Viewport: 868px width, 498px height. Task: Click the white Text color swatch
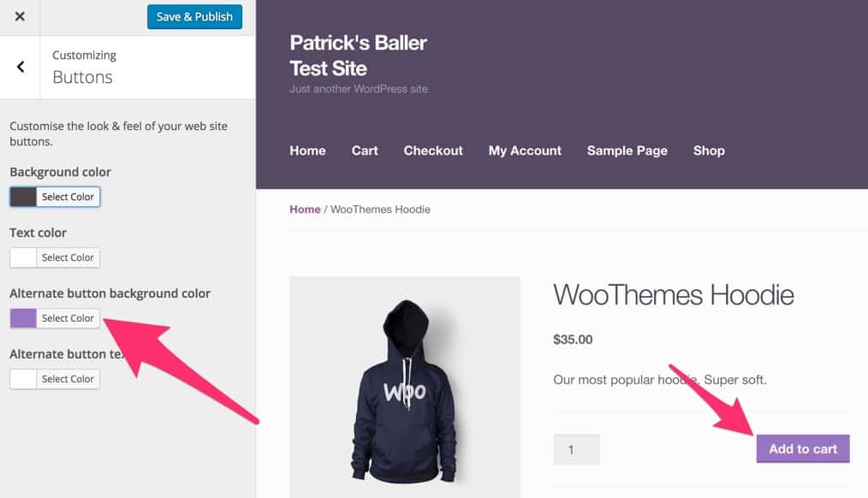[22, 257]
